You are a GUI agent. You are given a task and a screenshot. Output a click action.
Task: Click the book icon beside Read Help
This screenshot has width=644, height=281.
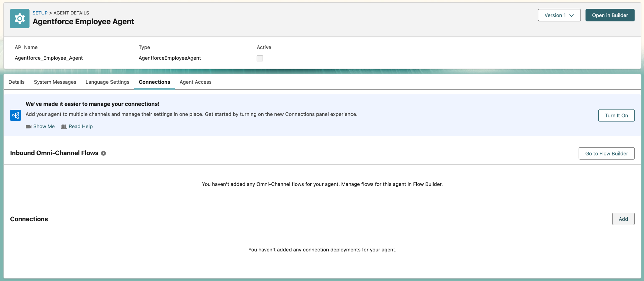click(x=64, y=126)
